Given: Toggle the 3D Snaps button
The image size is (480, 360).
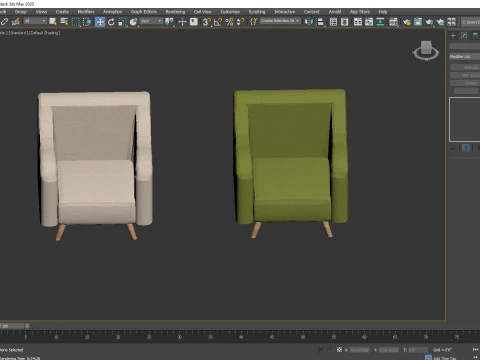Looking at the screenshot, I should (x=207, y=22).
